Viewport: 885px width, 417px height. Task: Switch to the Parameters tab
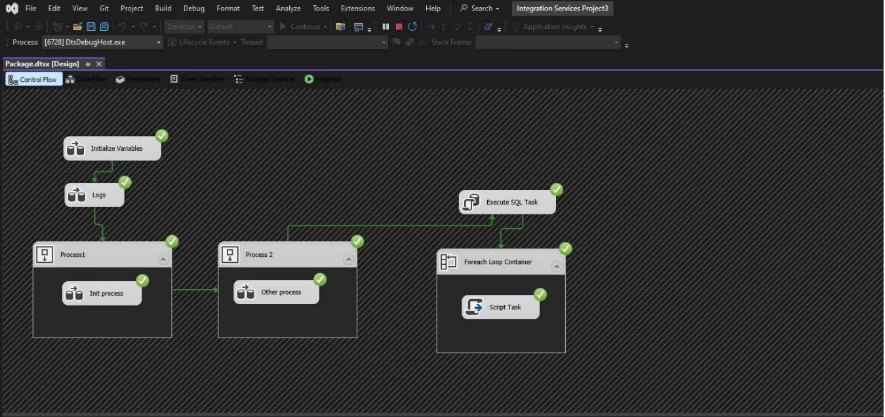pos(138,80)
